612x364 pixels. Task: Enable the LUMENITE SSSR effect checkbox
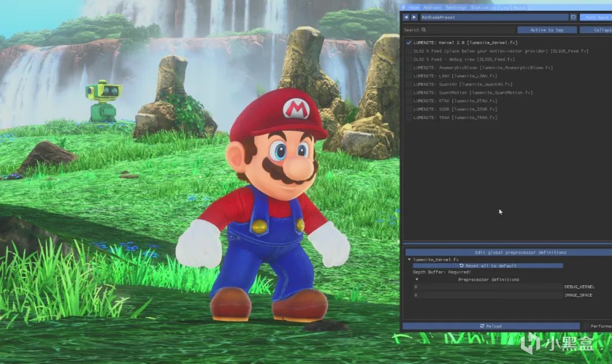[x=409, y=109]
